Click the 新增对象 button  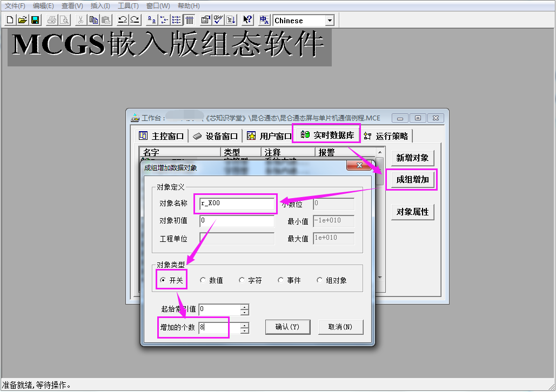412,158
